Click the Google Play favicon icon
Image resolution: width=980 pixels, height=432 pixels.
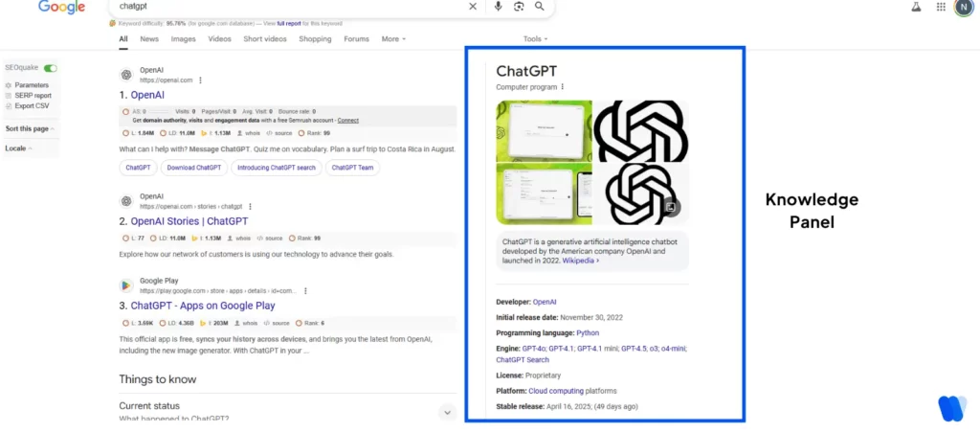pos(126,285)
